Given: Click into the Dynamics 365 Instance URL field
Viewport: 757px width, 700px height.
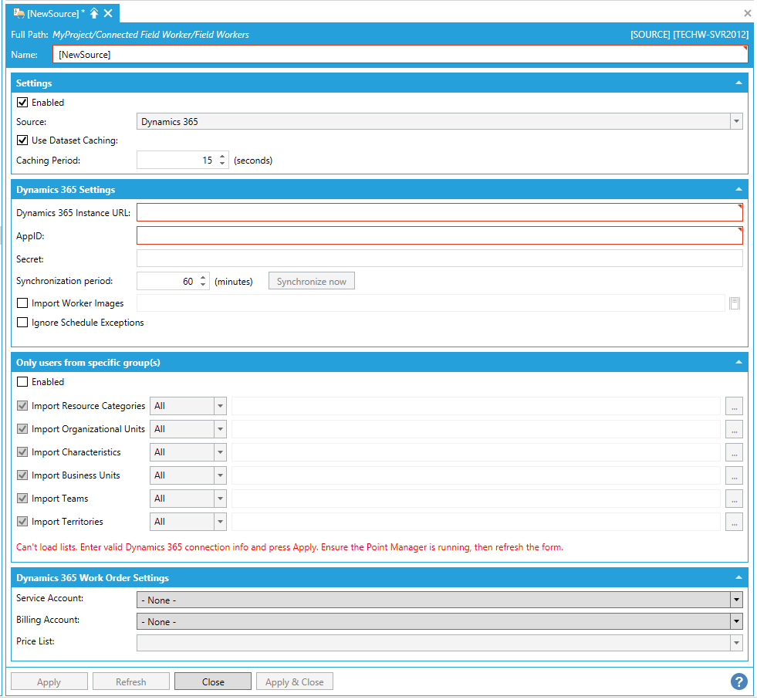Looking at the screenshot, I should pos(439,213).
